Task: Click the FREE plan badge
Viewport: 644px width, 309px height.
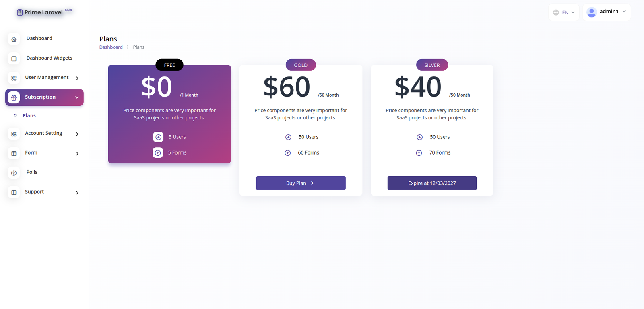Action: tap(169, 65)
